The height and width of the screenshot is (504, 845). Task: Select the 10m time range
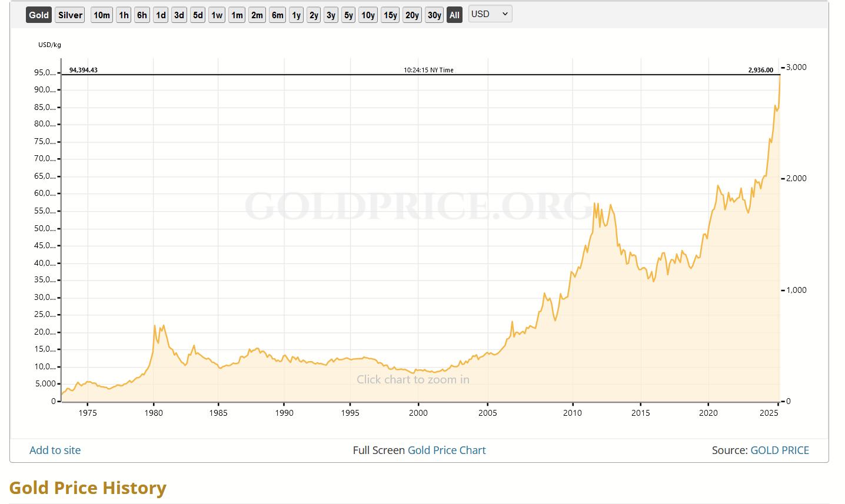click(102, 15)
